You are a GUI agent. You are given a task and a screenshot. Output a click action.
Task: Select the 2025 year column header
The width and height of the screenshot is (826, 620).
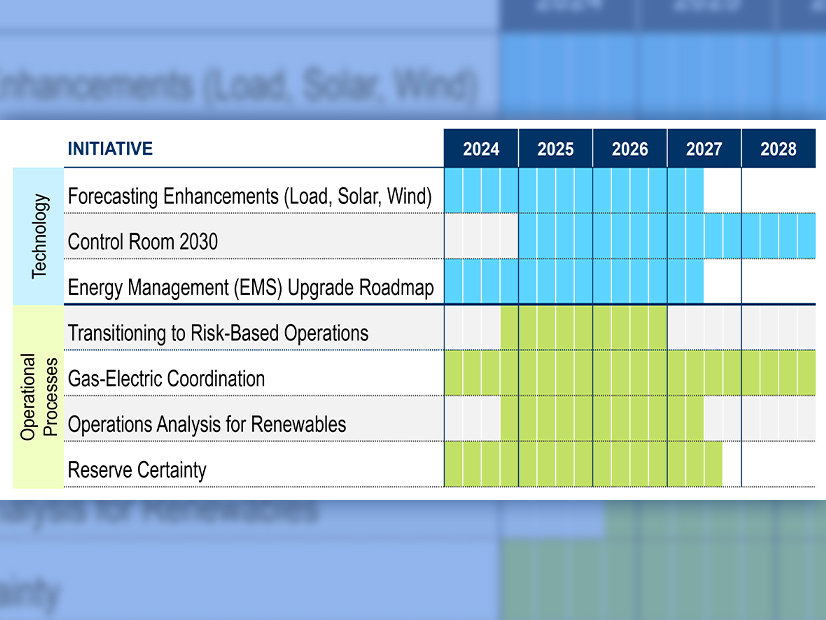555,149
